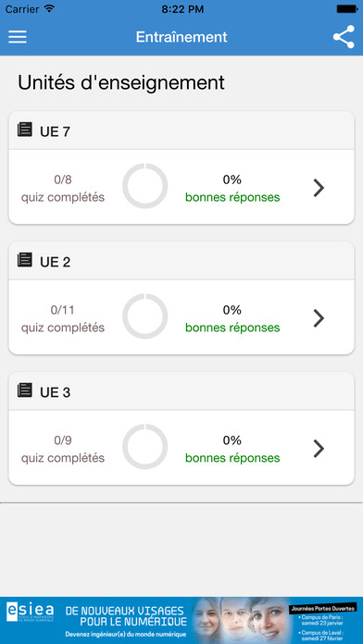The width and height of the screenshot is (363, 644).
Task: Click the book icon beside UE 7
Action: [x=25, y=130]
